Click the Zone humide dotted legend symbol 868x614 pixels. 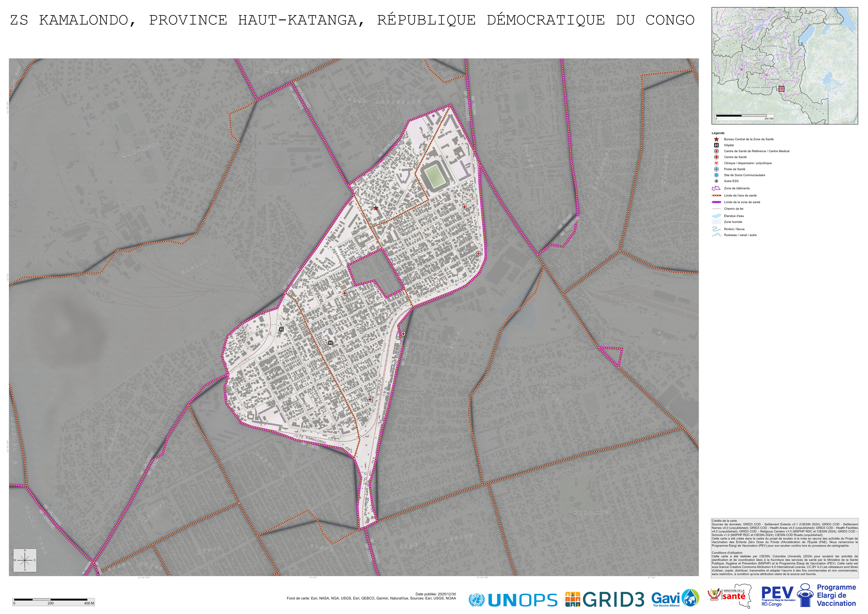pos(716,222)
